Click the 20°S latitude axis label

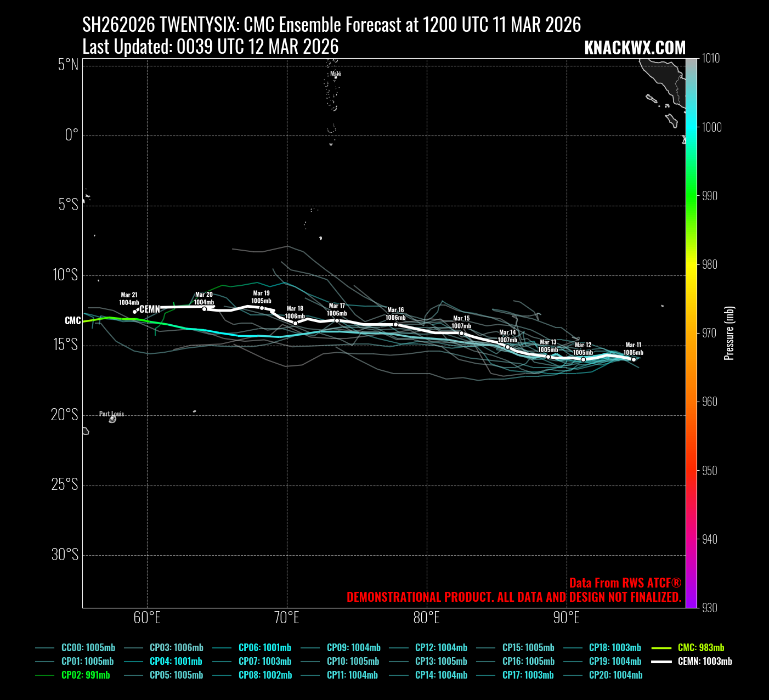point(65,415)
